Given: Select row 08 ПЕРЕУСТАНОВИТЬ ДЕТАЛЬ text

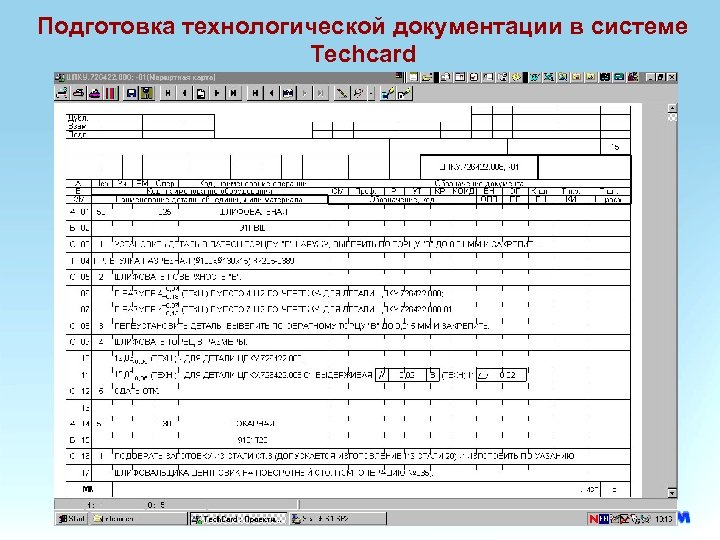Looking at the screenshot, I should tap(301, 326).
